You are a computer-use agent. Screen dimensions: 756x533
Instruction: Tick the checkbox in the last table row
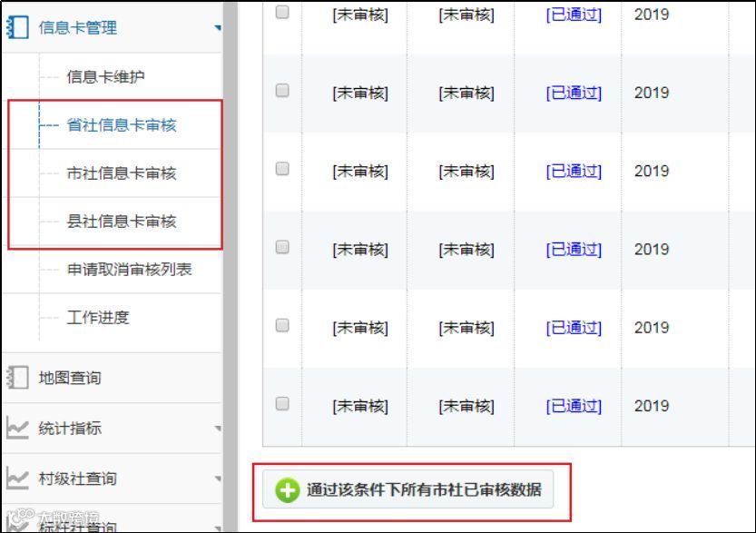click(x=282, y=404)
